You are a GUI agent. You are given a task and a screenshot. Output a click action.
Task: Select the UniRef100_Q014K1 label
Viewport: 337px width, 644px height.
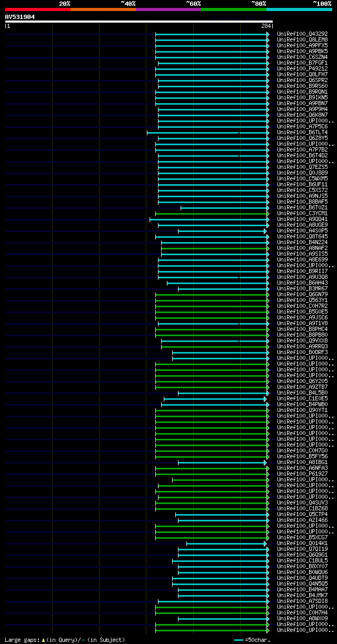tap(302, 543)
